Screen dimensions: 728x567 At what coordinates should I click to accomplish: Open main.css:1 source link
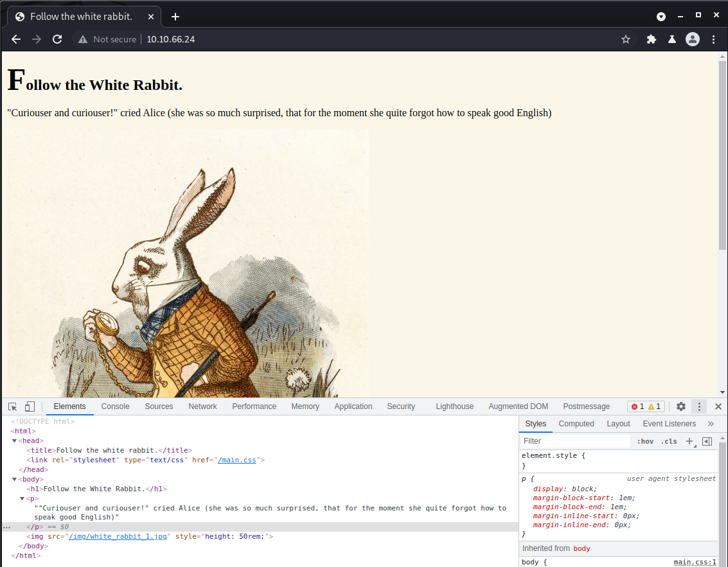coord(695,563)
